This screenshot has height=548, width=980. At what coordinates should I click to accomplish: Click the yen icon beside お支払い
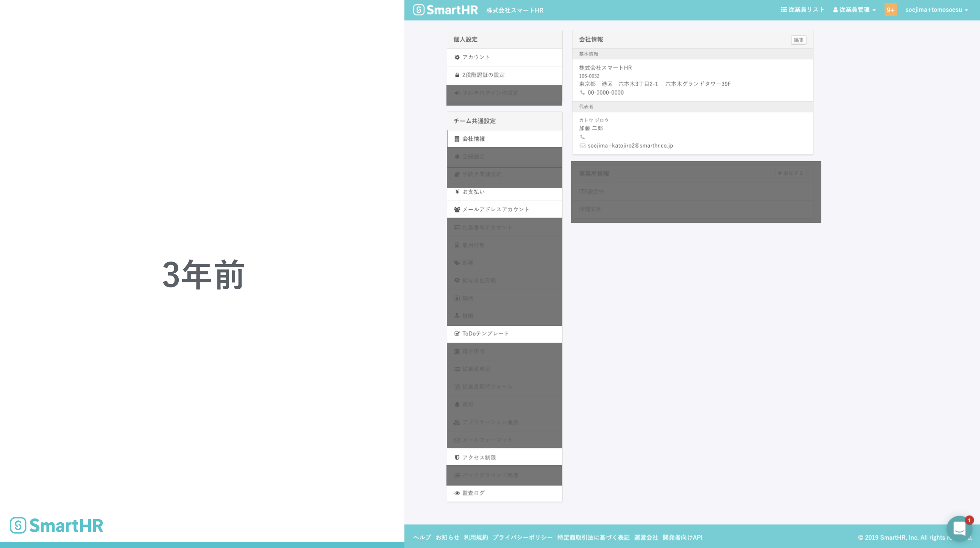(x=457, y=191)
